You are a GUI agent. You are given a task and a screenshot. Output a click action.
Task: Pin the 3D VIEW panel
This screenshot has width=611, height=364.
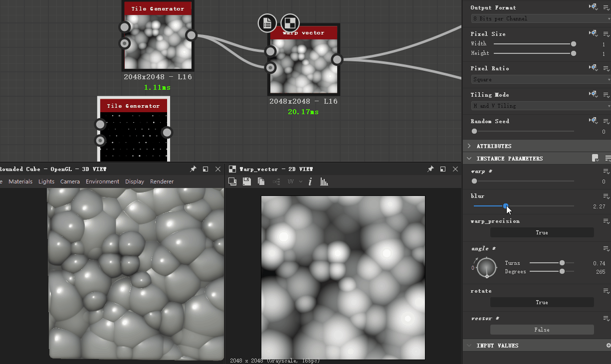[x=193, y=170]
